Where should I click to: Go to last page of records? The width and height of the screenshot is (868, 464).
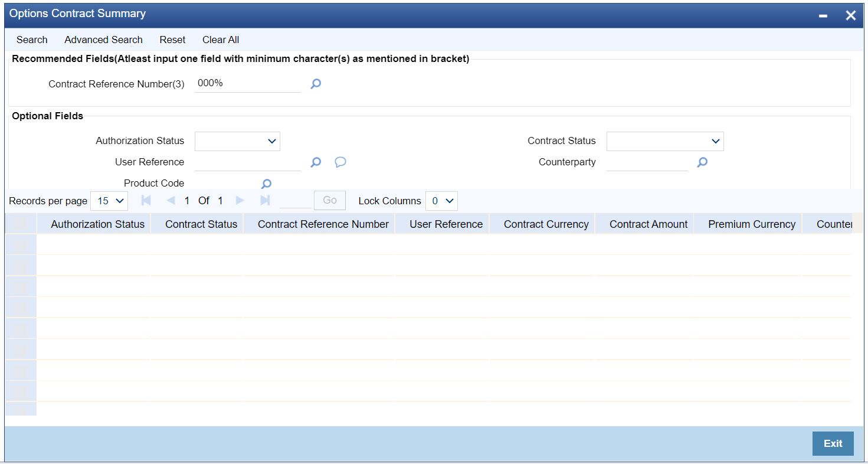click(x=265, y=201)
